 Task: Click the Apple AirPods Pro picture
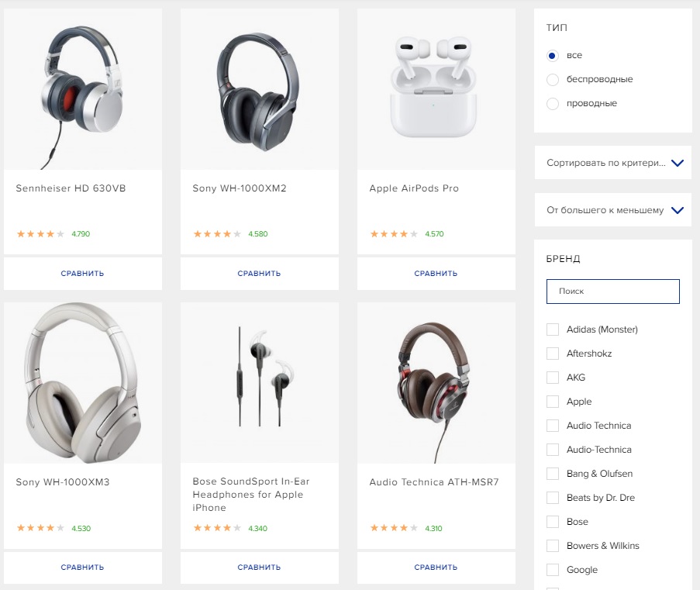[x=436, y=90]
